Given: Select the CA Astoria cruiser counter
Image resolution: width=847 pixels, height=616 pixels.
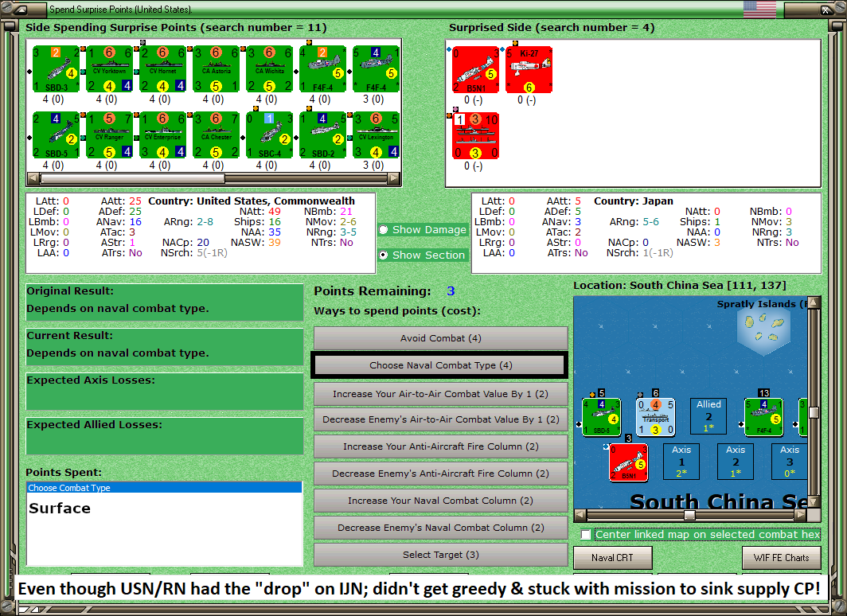Looking at the screenshot, I should pyautogui.click(x=216, y=69).
